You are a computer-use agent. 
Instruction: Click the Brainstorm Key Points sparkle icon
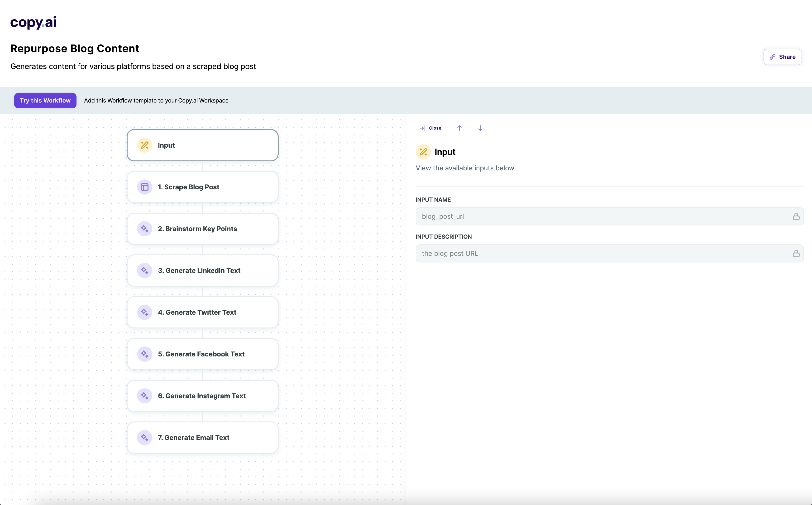click(x=144, y=229)
